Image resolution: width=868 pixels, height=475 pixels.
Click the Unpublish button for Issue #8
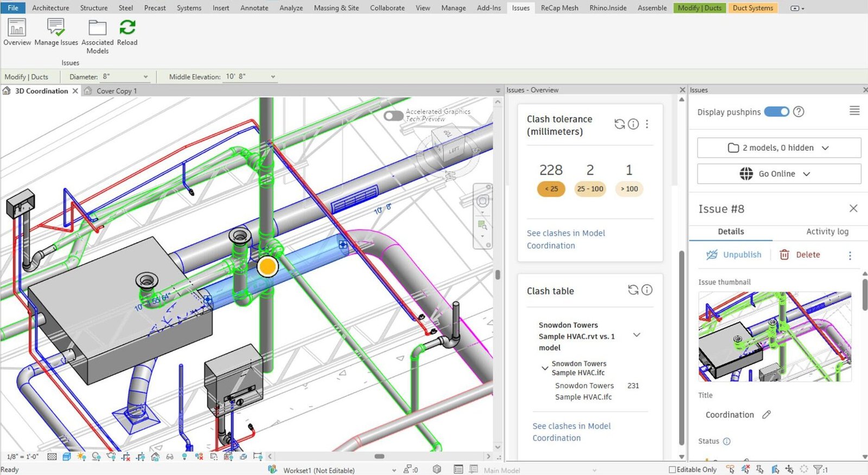click(734, 255)
